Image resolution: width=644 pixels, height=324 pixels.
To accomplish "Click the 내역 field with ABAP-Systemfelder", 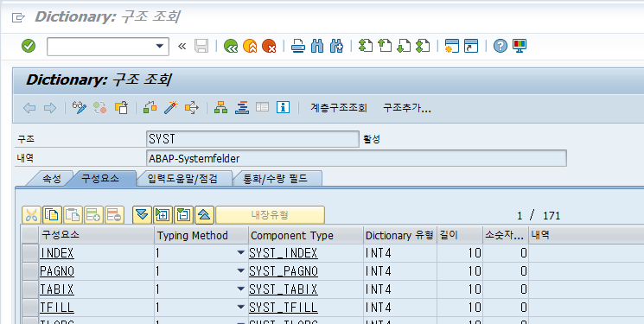I will coord(356,158).
